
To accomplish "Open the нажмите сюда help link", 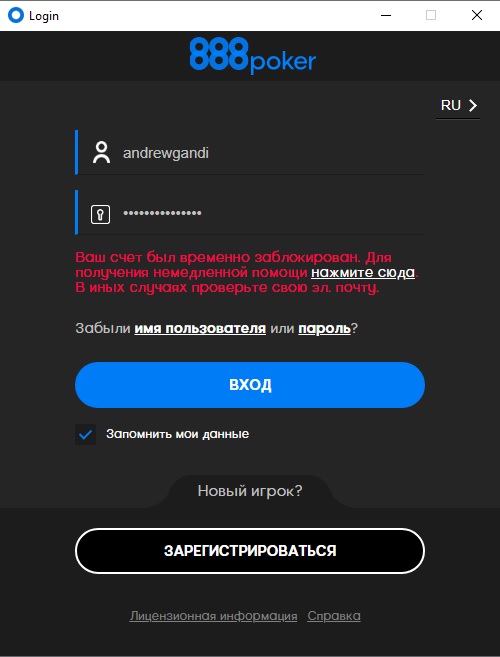I will 363,273.
